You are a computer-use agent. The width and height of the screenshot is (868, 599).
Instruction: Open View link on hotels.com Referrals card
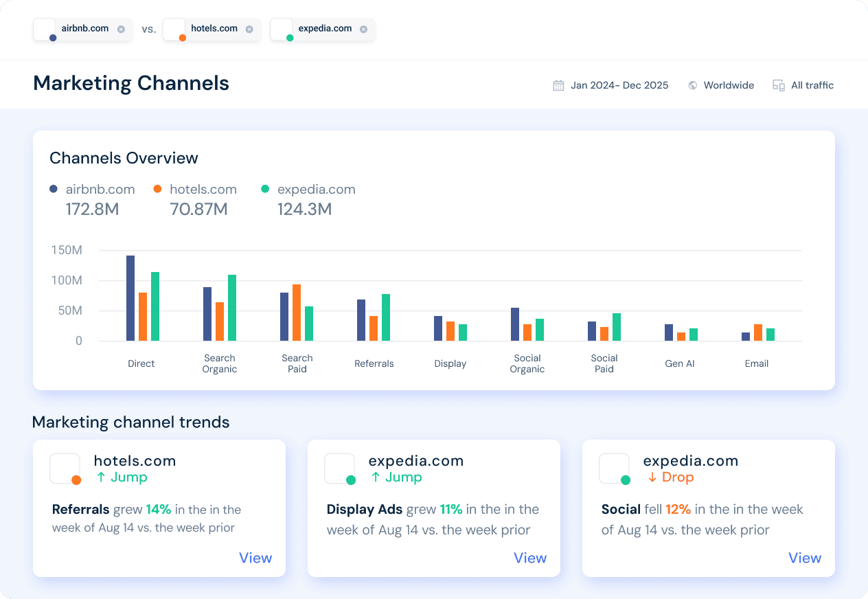point(255,558)
